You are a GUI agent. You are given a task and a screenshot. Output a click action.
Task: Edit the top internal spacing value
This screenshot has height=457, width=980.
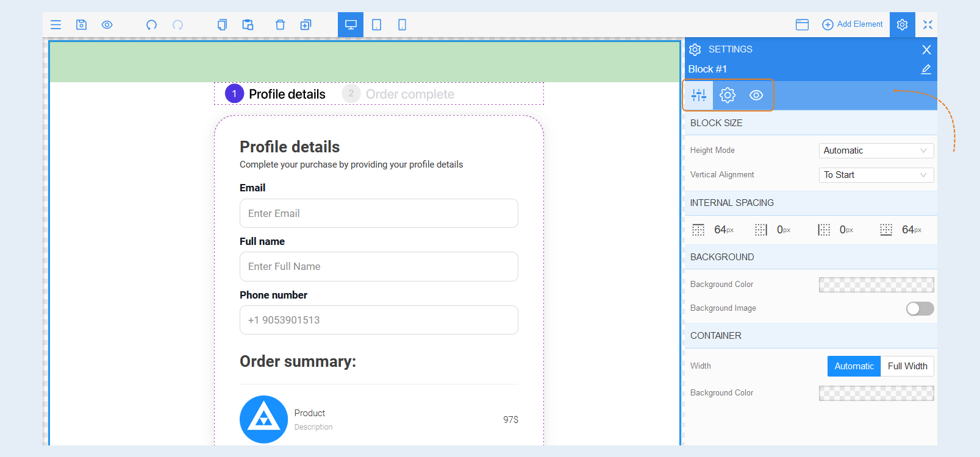724,230
